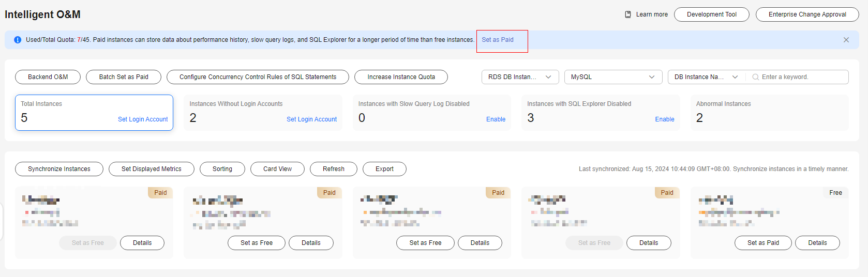Set the Free instance as Paid
This screenshot has width=868, height=277.
pos(763,243)
